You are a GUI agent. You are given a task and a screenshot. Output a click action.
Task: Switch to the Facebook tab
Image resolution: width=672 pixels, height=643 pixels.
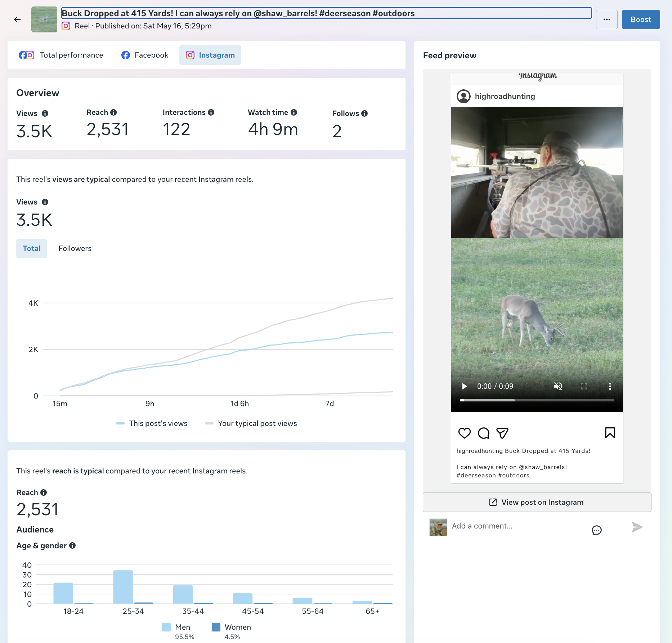145,55
